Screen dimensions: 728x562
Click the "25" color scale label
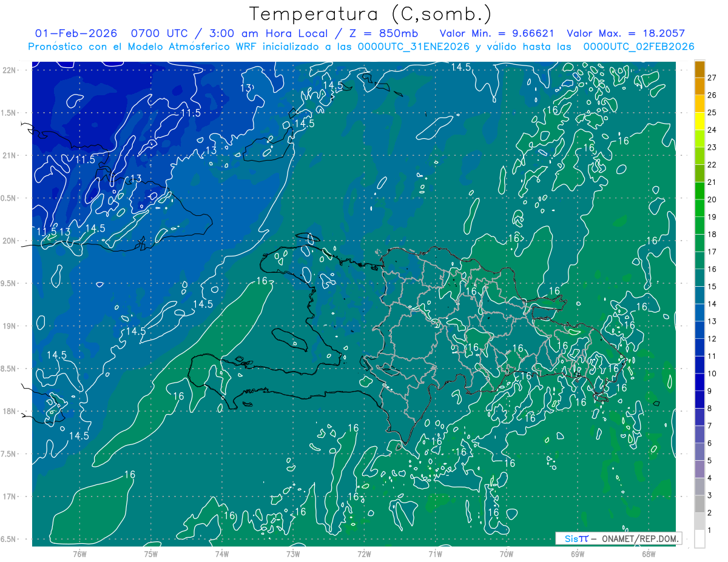coord(712,112)
